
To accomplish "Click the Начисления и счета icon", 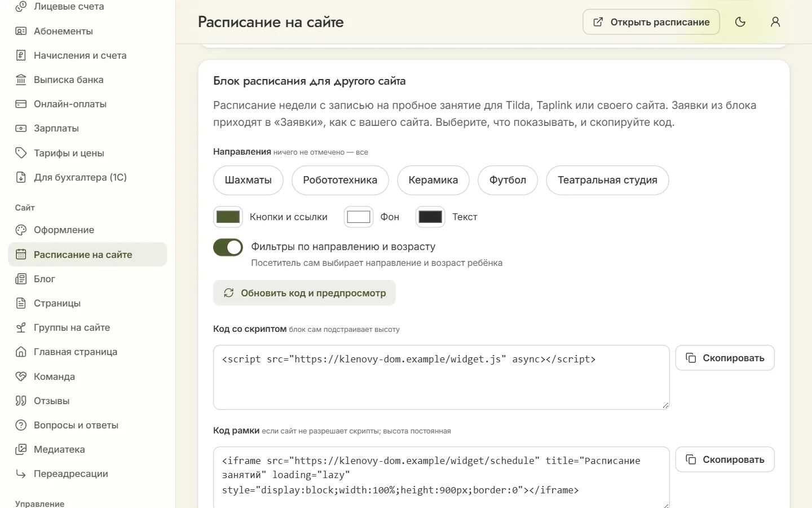I will tap(21, 55).
